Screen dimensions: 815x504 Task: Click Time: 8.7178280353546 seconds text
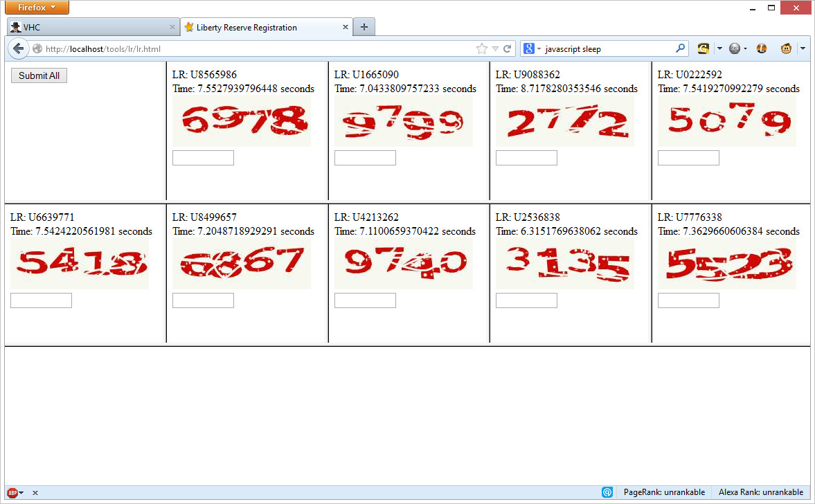pos(566,89)
